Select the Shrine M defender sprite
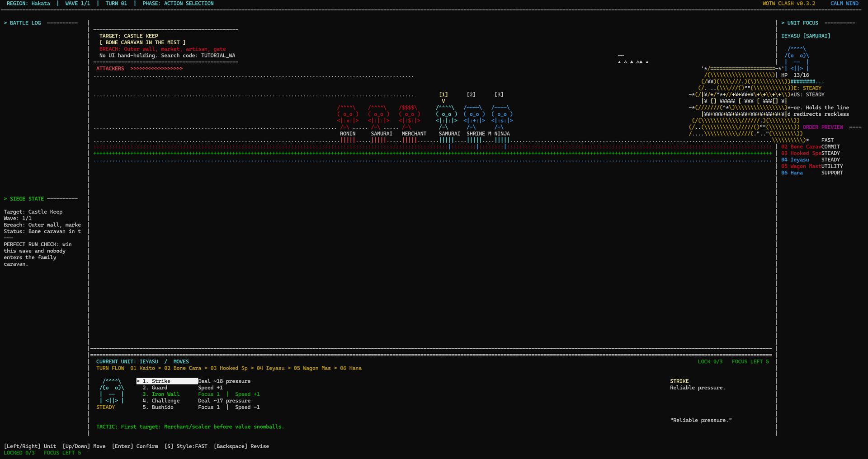This screenshot has height=459, width=868. coord(474,117)
